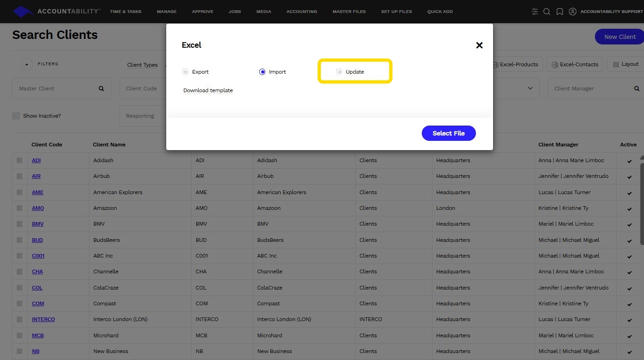Collapse the Filters section arrow

click(26, 64)
